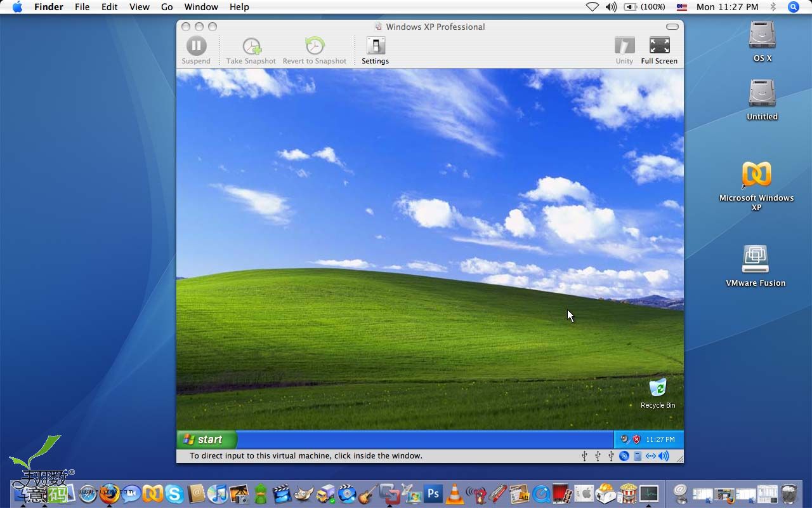Click the network adapter status icon

tap(651, 456)
